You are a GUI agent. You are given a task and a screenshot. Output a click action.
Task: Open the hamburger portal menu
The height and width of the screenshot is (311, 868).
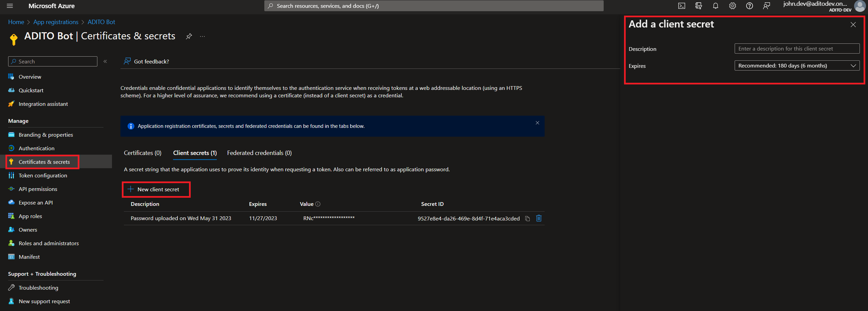coord(10,6)
